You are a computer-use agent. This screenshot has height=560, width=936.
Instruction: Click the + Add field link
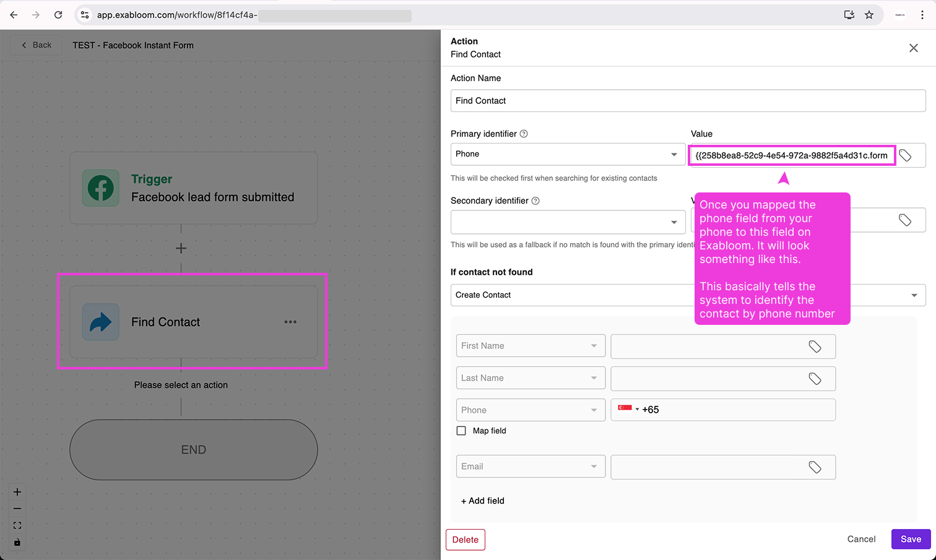(x=483, y=501)
